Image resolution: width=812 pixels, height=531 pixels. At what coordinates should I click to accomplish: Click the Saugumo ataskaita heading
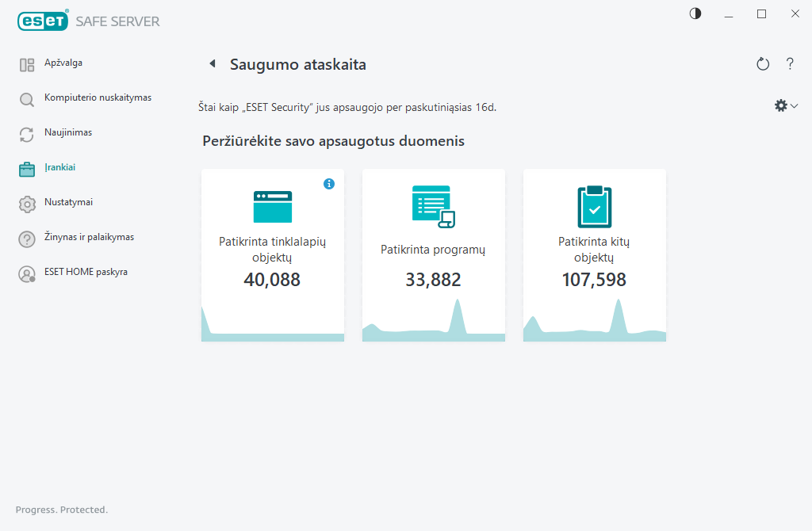point(298,65)
